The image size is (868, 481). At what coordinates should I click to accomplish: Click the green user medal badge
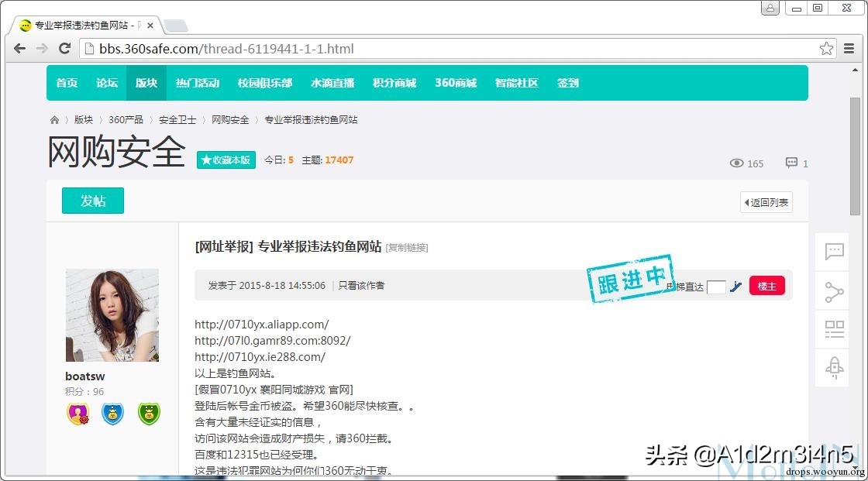point(148,414)
